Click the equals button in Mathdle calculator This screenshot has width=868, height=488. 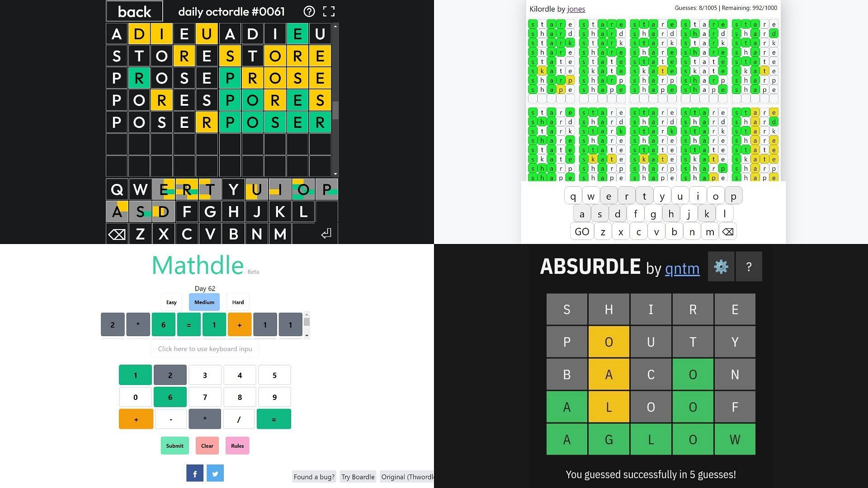[x=274, y=419]
